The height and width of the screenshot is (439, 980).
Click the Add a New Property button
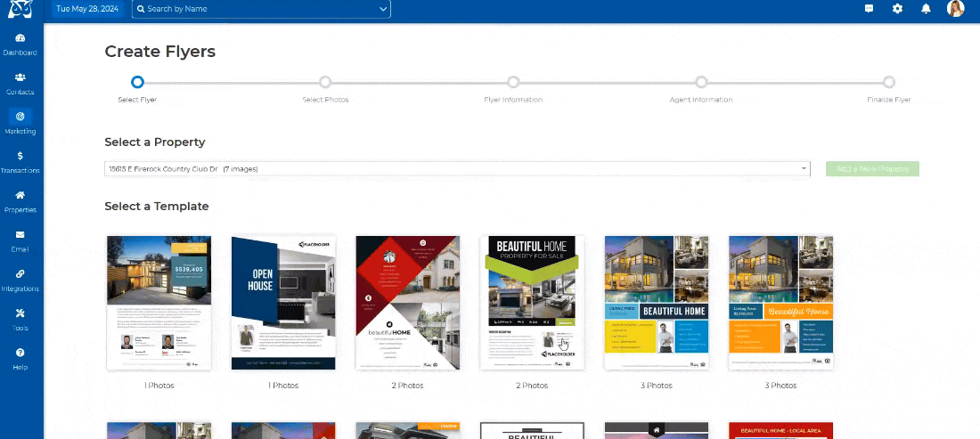click(x=872, y=168)
